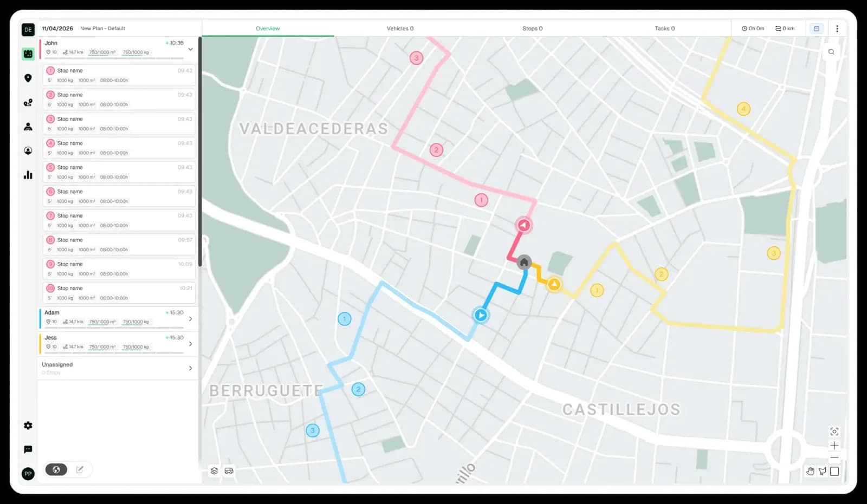The width and height of the screenshot is (867, 504).
Task: Activate the lasso selection tool on map
Action: point(822,471)
